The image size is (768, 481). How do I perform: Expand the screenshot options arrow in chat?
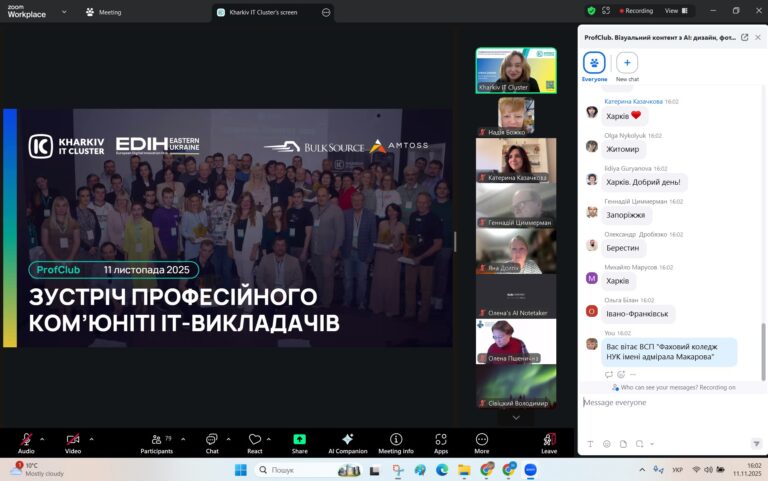click(652, 444)
